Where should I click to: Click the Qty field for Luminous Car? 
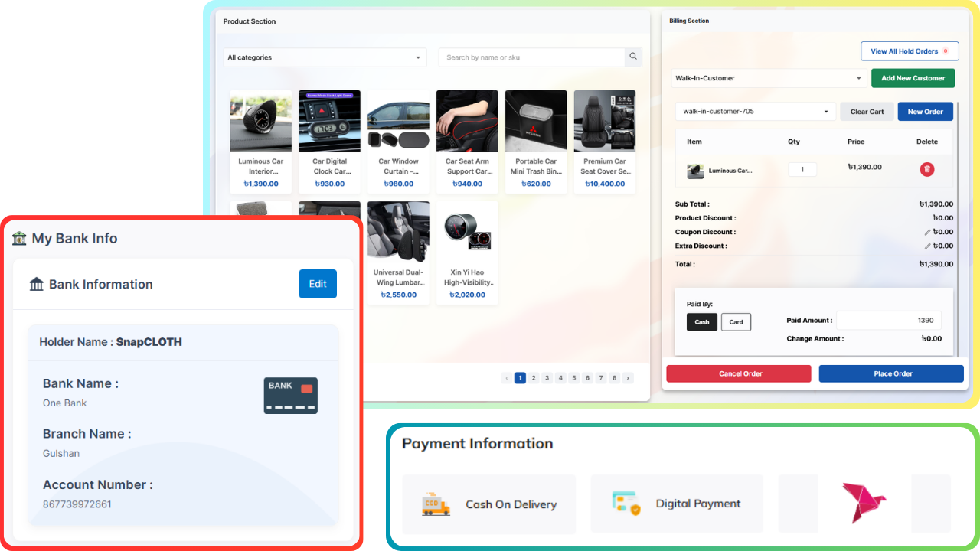click(x=802, y=169)
